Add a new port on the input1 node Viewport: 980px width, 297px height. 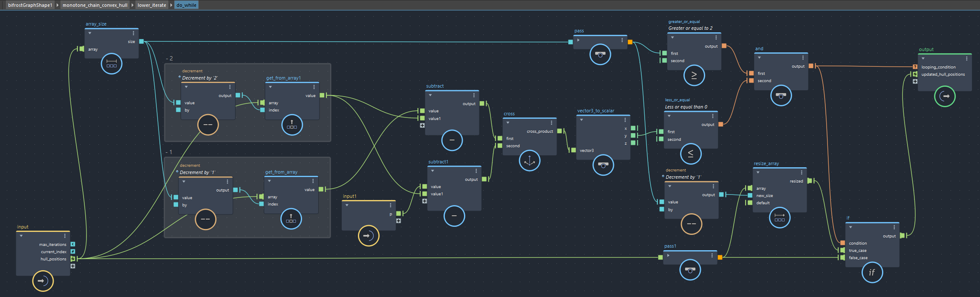[x=398, y=221]
